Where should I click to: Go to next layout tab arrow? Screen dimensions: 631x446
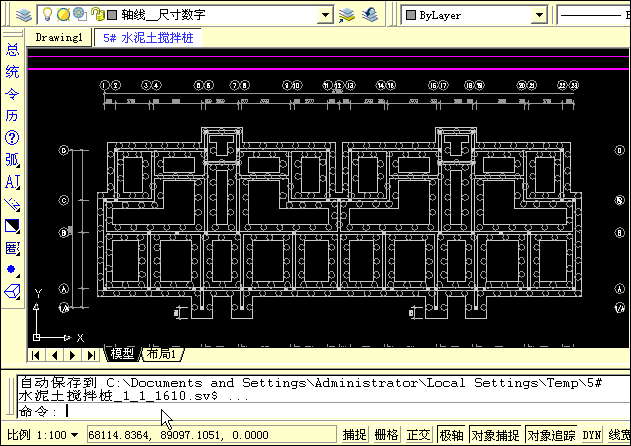73,355
